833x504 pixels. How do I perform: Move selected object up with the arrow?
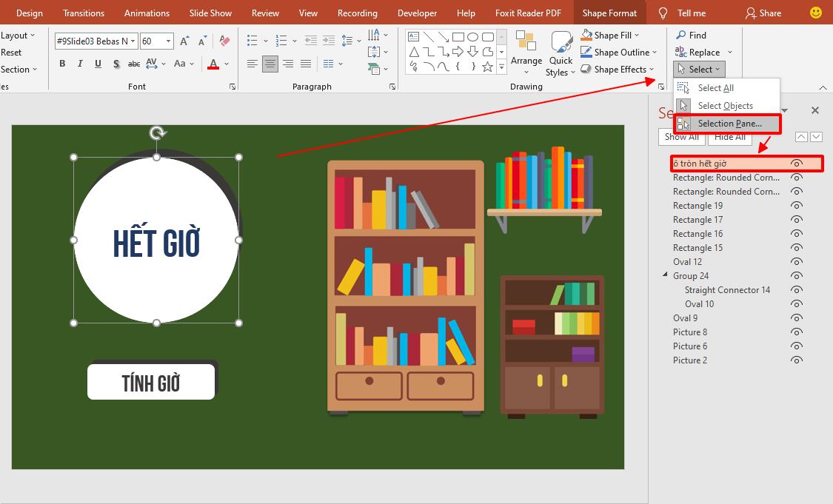(x=801, y=137)
